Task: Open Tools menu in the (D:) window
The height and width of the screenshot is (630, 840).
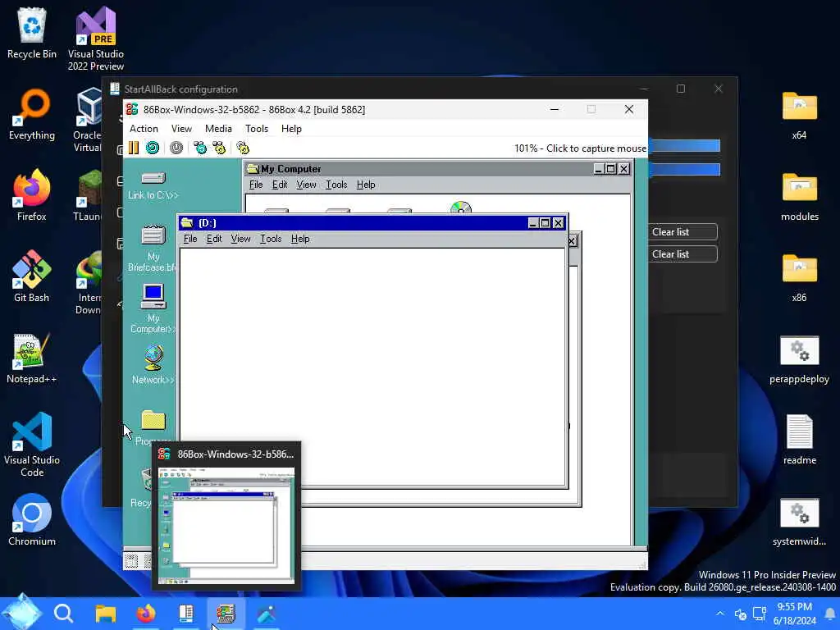Action: pyautogui.click(x=271, y=239)
